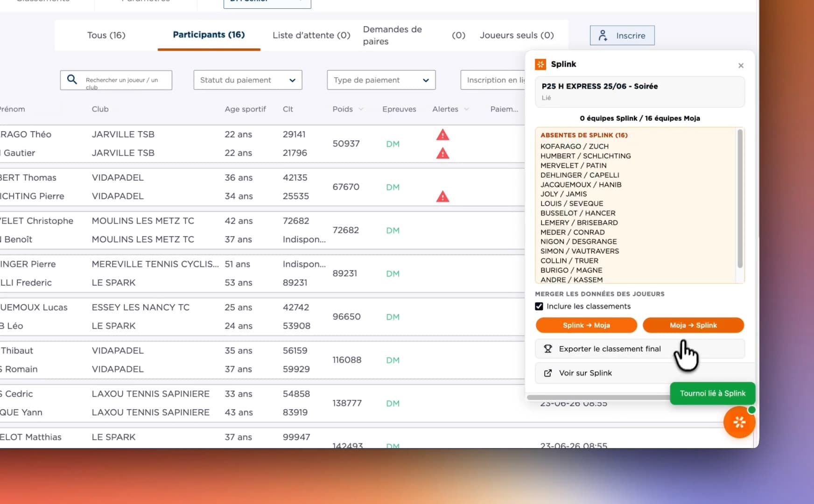Click NIGON / DESGRANGE in absent list
Screen dimensions: 814x504
(x=579, y=242)
